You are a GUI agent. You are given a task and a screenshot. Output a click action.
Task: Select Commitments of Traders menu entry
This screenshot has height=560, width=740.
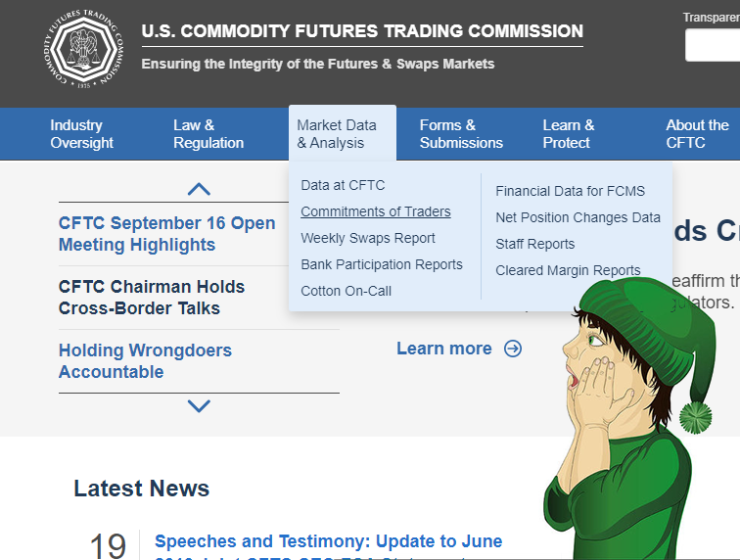tap(376, 211)
